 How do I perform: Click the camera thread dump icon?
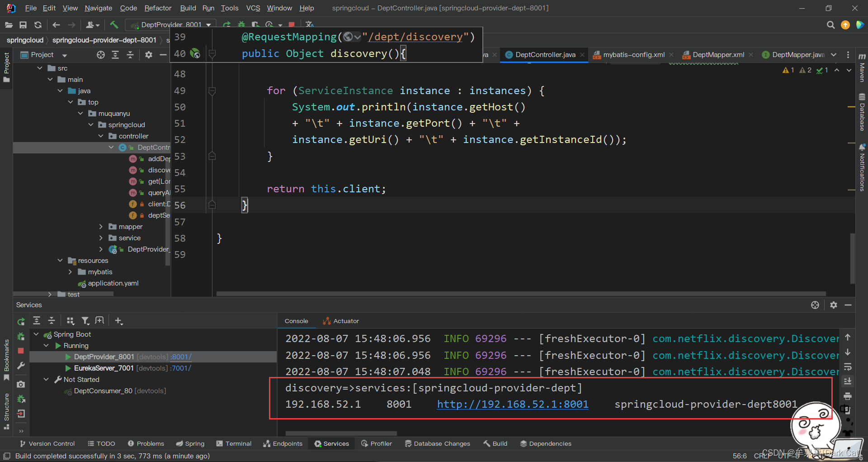coord(21,384)
